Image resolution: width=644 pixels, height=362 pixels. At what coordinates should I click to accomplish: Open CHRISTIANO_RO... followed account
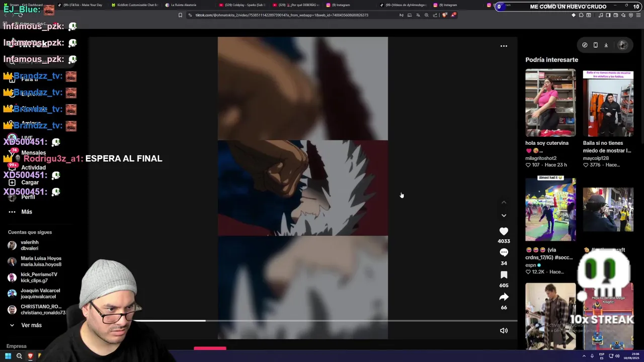(43, 310)
